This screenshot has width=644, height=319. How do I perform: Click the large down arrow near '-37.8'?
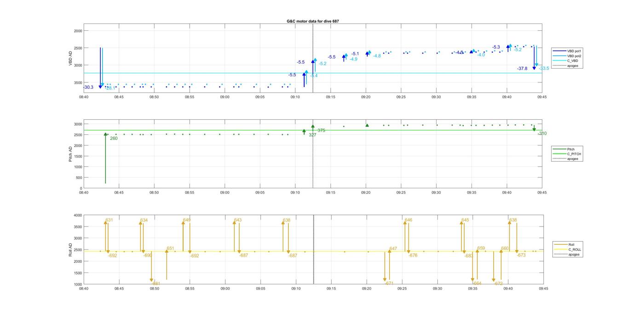point(534,58)
